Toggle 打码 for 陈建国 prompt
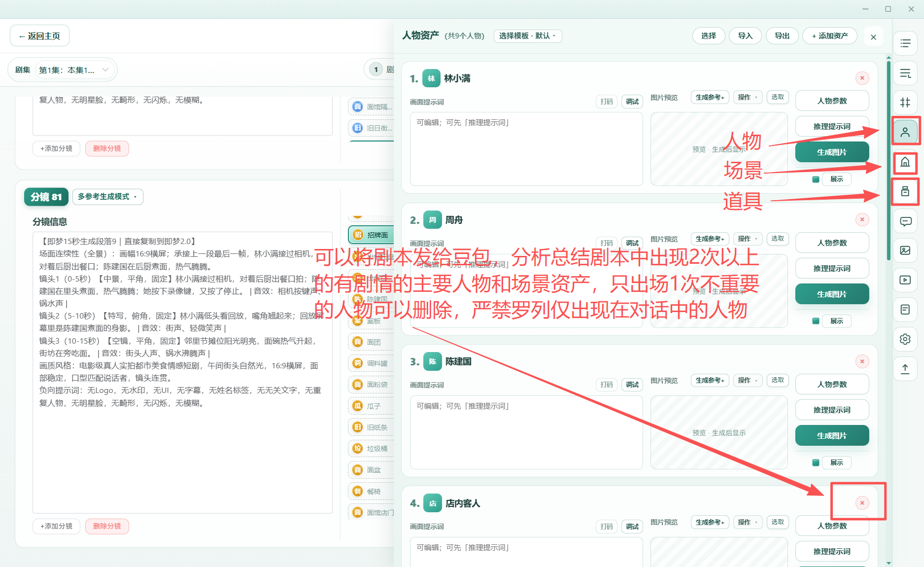The image size is (924, 567). coord(607,385)
